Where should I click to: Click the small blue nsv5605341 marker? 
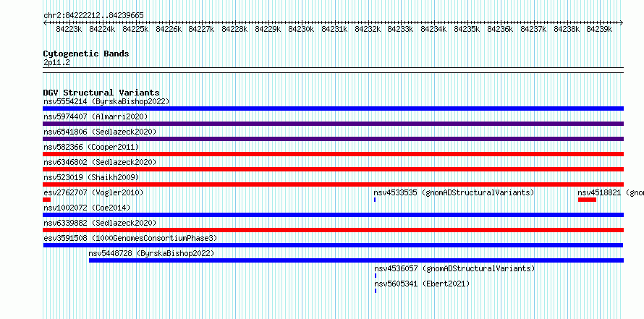(x=376, y=291)
